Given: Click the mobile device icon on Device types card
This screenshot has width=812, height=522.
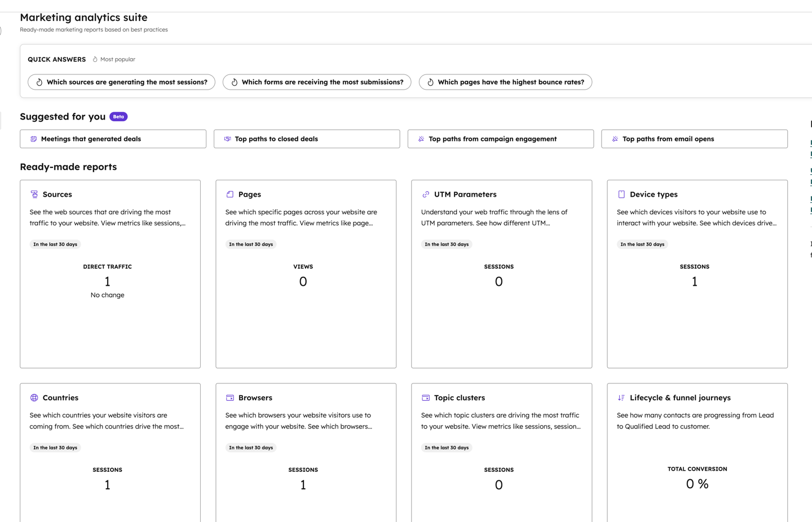Looking at the screenshot, I should [621, 194].
